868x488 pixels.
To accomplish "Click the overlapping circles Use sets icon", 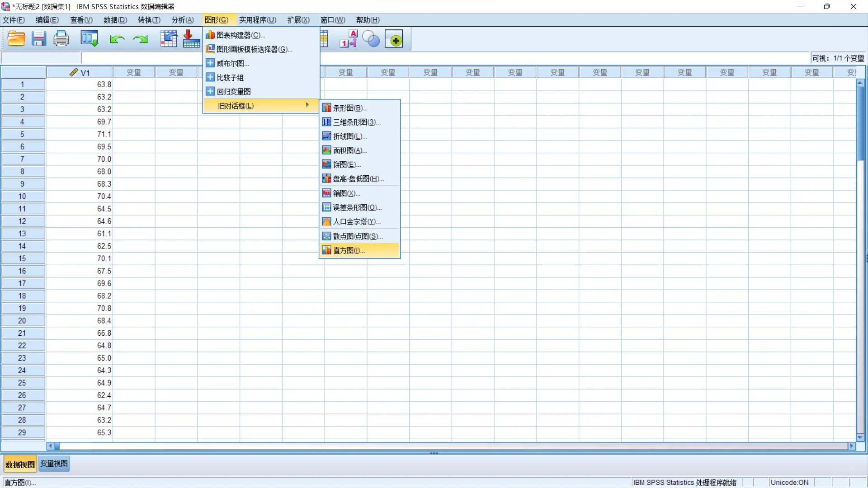I will [x=371, y=39].
